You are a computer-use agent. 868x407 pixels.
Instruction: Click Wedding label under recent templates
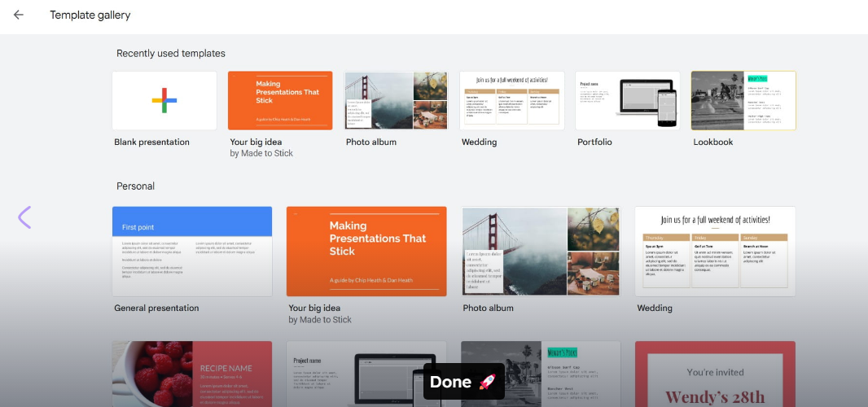[480, 142]
